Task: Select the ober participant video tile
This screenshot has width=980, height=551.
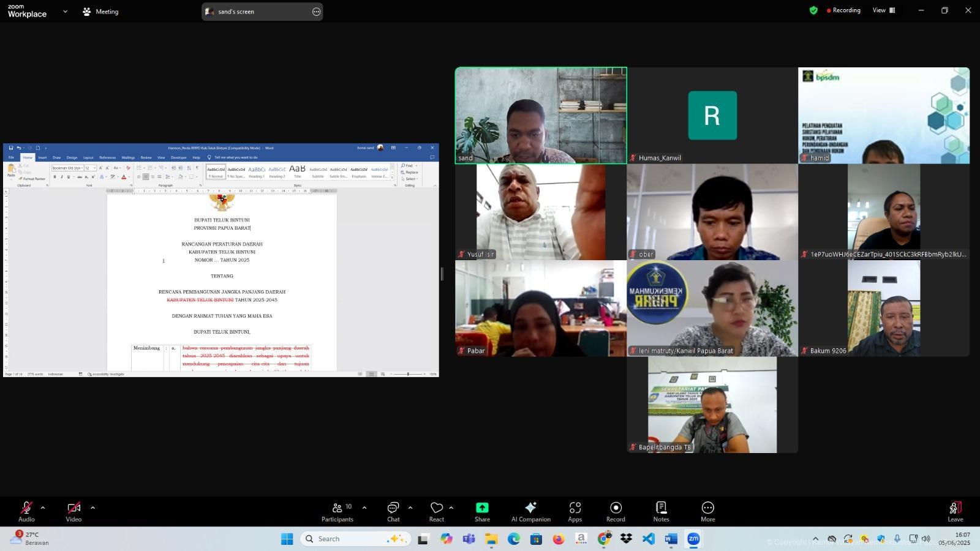Action: pos(712,212)
